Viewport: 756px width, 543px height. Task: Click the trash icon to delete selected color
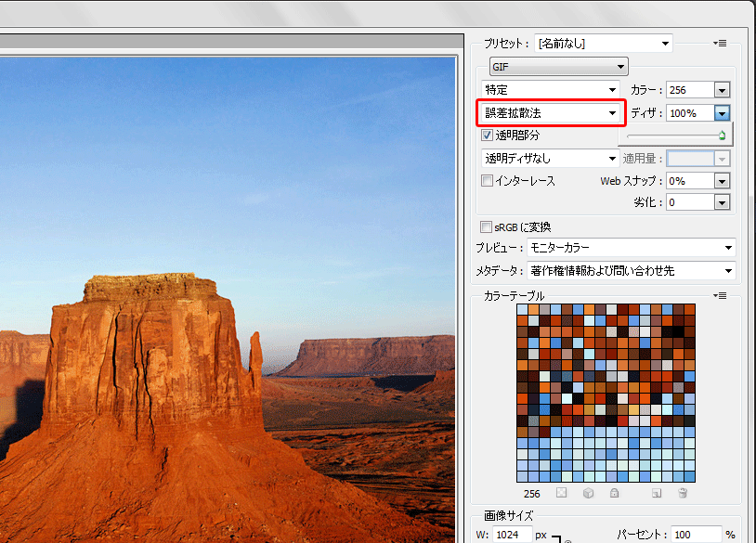coord(683,493)
